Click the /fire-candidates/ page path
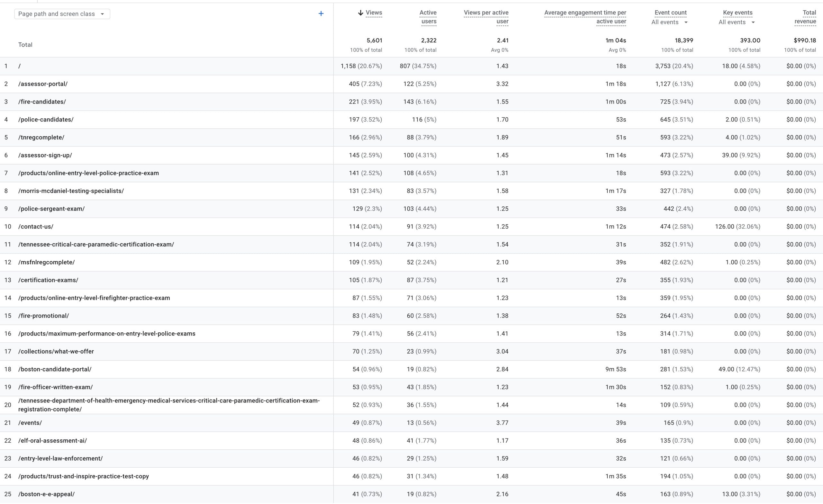 pos(42,102)
